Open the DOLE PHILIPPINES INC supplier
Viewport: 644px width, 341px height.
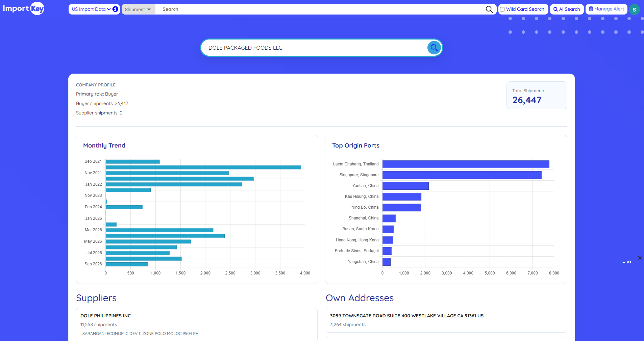(x=105, y=316)
